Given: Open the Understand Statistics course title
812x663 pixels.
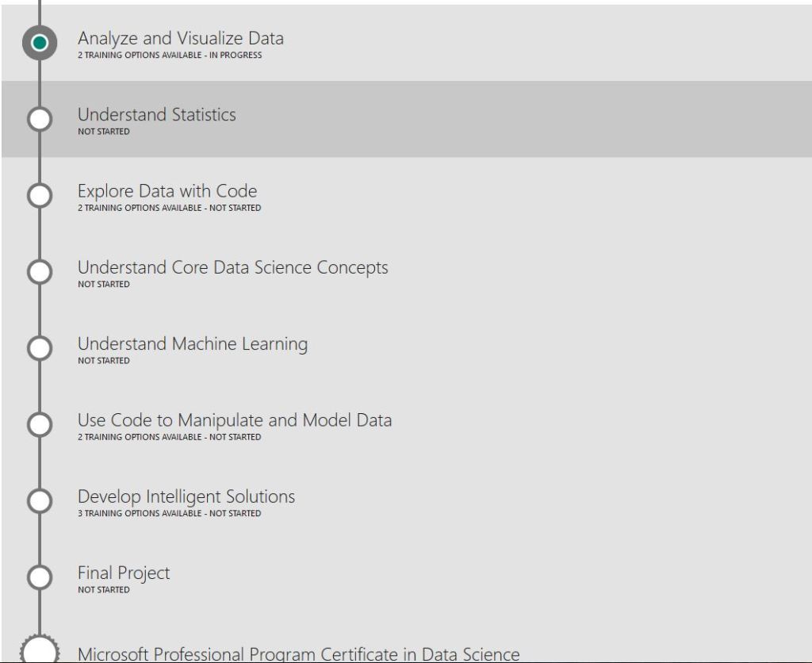Looking at the screenshot, I should (156, 115).
